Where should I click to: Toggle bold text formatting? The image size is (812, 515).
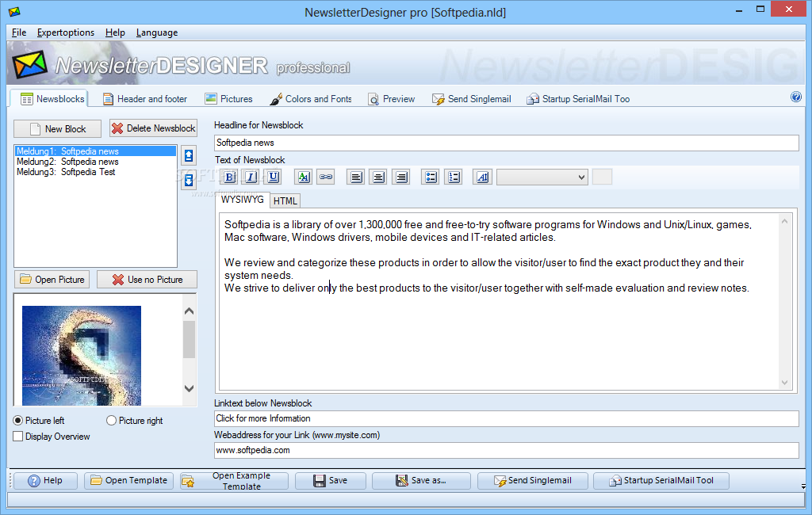pyautogui.click(x=229, y=177)
